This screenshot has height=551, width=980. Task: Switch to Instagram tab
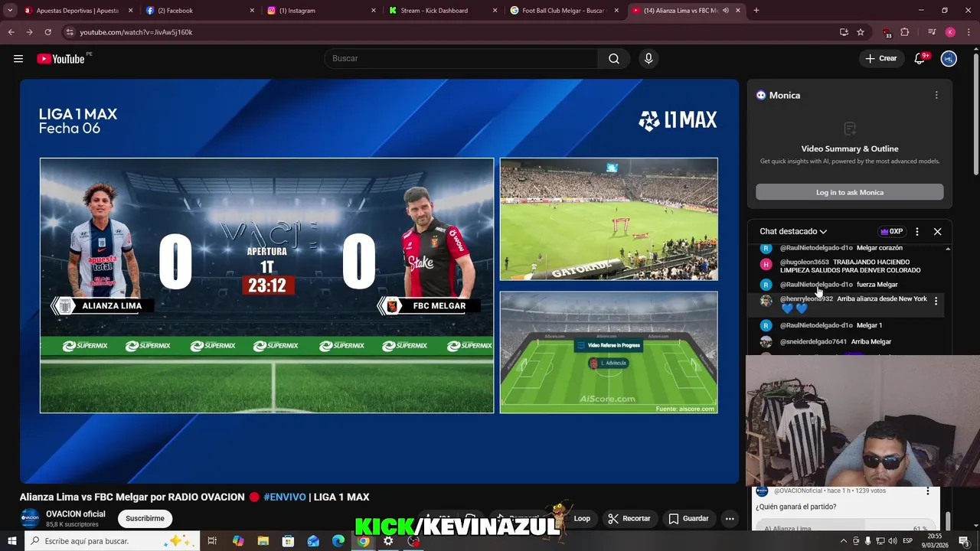point(322,11)
